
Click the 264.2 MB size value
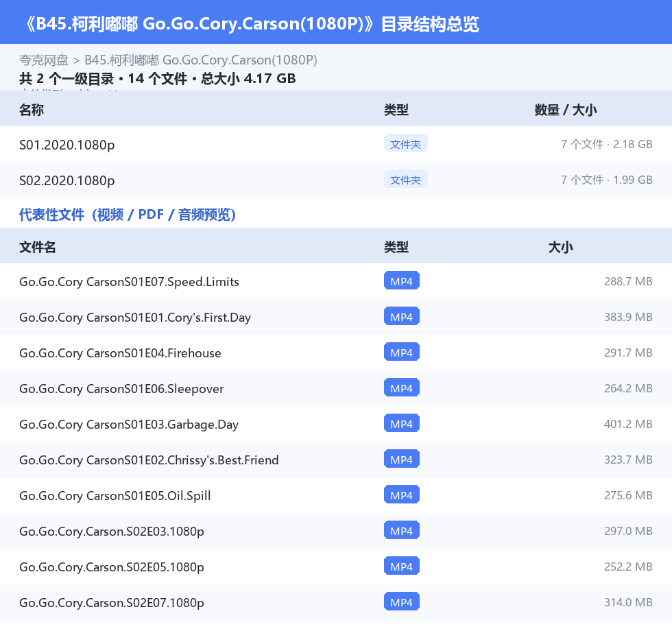[628, 388]
